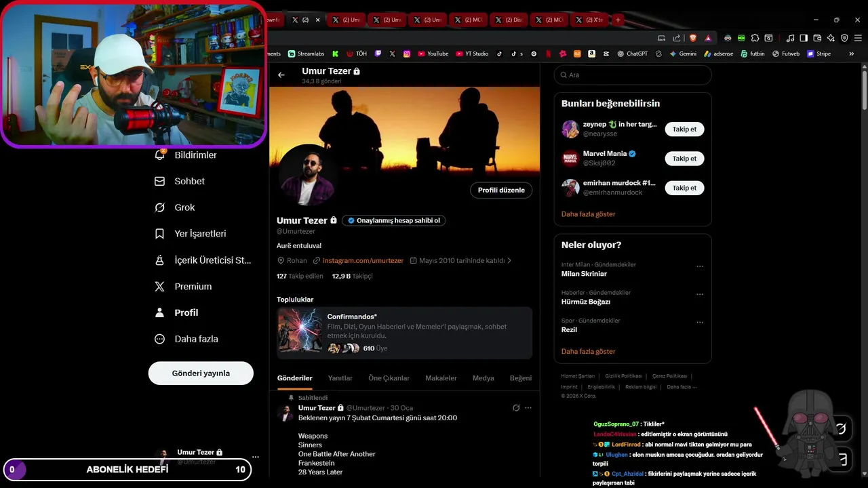This screenshot has height=488, width=868.
Task: Click the Brave shields lion icon
Action: point(693,38)
